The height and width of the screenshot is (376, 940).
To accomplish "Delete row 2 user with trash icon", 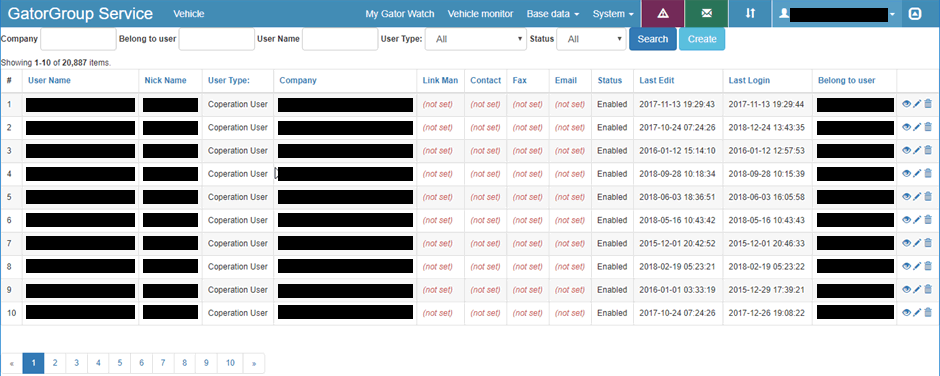I will tap(928, 127).
